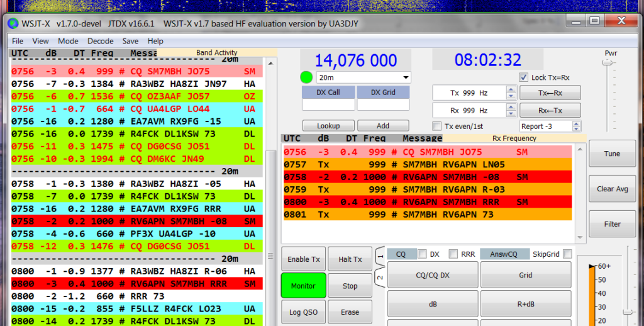Decrease the Report -3 value
Image resolution: width=644 pixels, height=326 pixels.
[576, 128]
